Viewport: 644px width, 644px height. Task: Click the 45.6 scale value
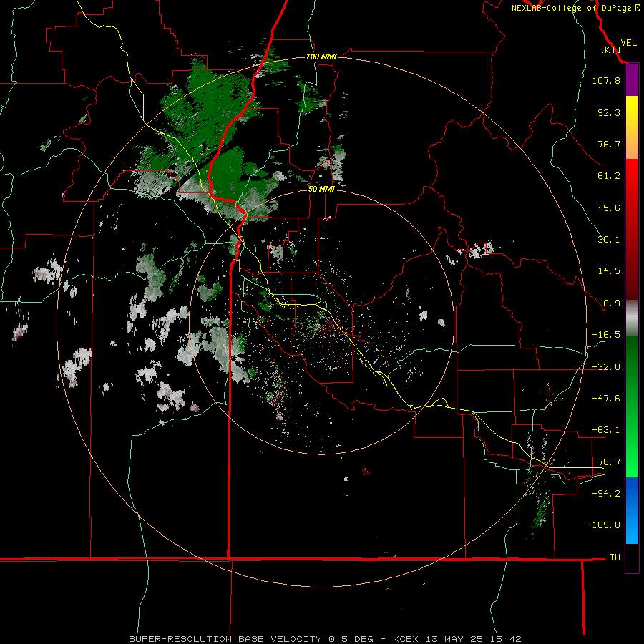click(x=609, y=208)
